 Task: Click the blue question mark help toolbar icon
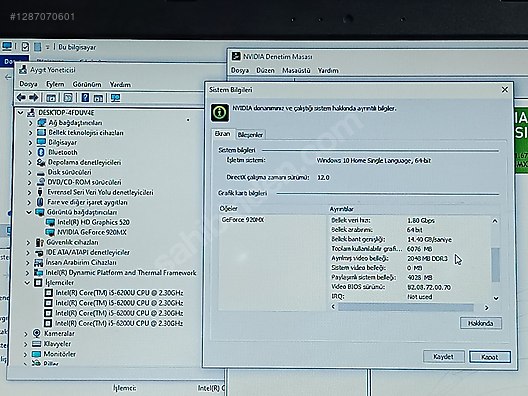click(85, 98)
